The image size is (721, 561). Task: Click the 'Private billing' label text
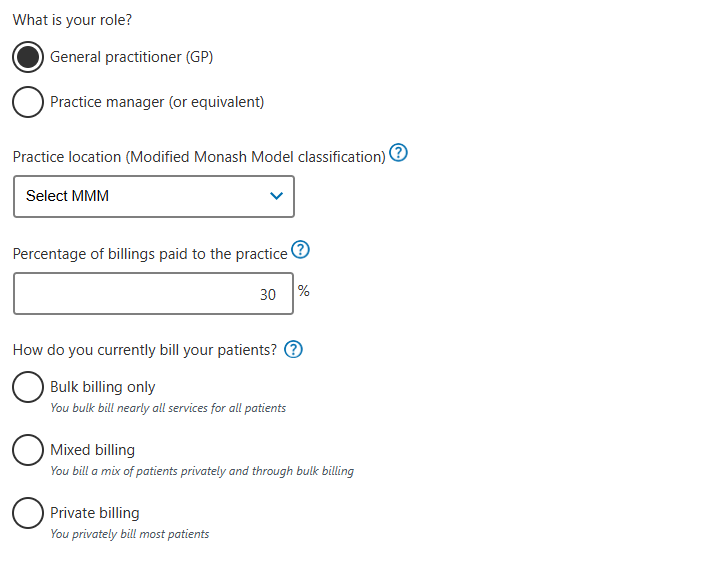click(x=95, y=513)
